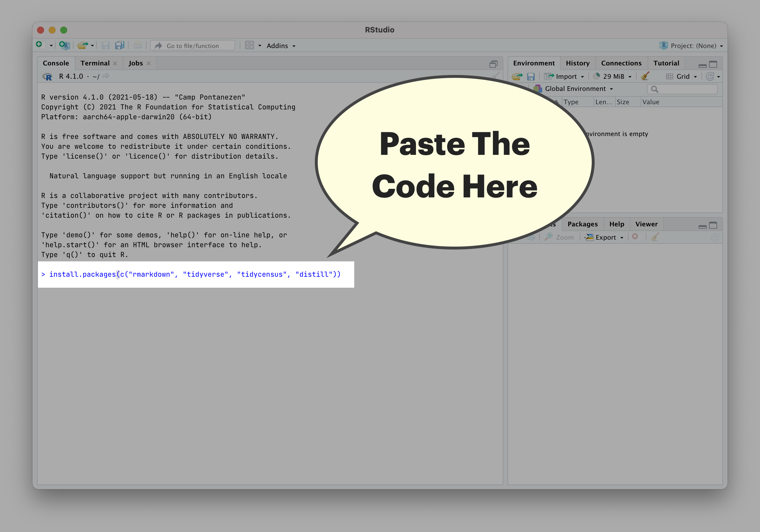Open the Addins menu
The width and height of the screenshot is (760, 532).
pyautogui.click(x=281, y=46)
